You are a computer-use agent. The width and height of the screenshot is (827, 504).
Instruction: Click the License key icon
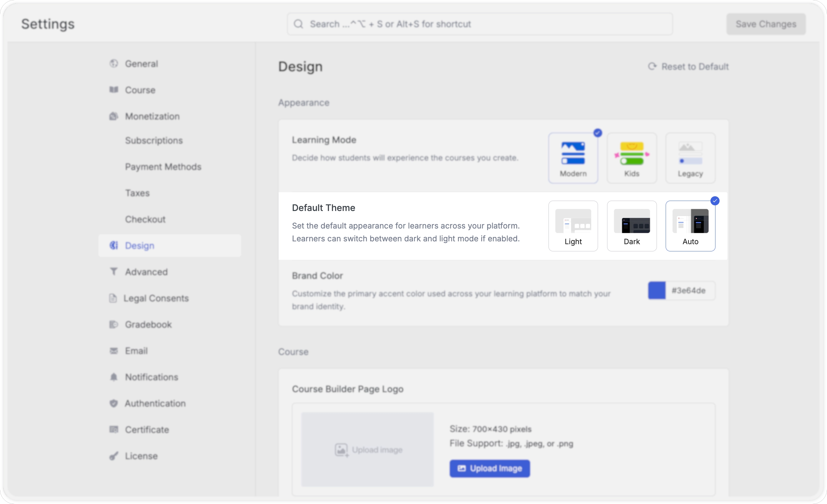(x=114, y=456)
